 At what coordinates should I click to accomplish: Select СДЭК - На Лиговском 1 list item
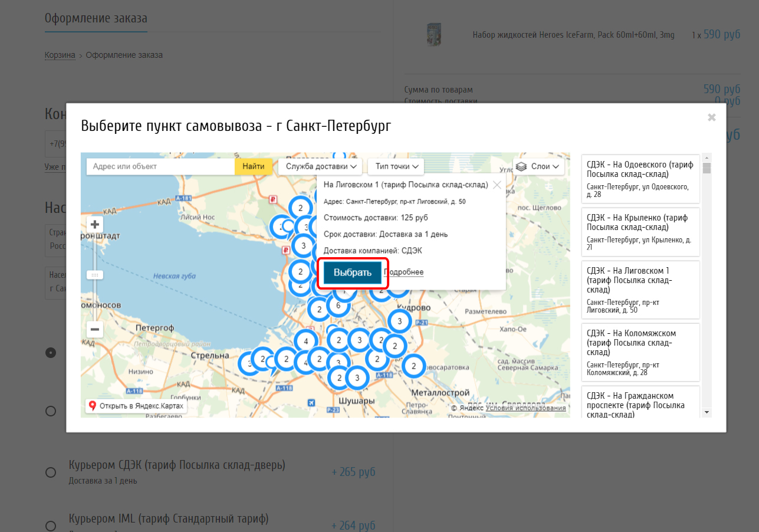tap(640, 290)
